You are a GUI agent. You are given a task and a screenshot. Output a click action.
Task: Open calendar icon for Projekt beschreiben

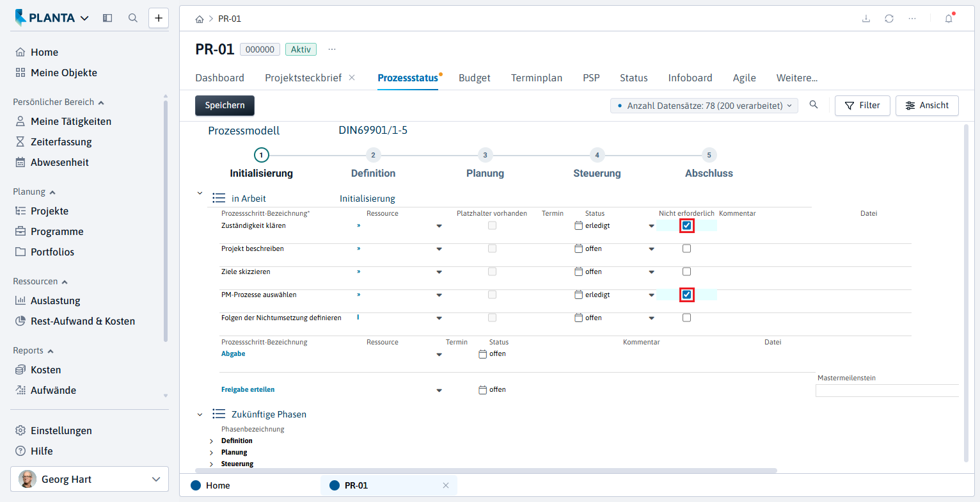coord(579,248)
